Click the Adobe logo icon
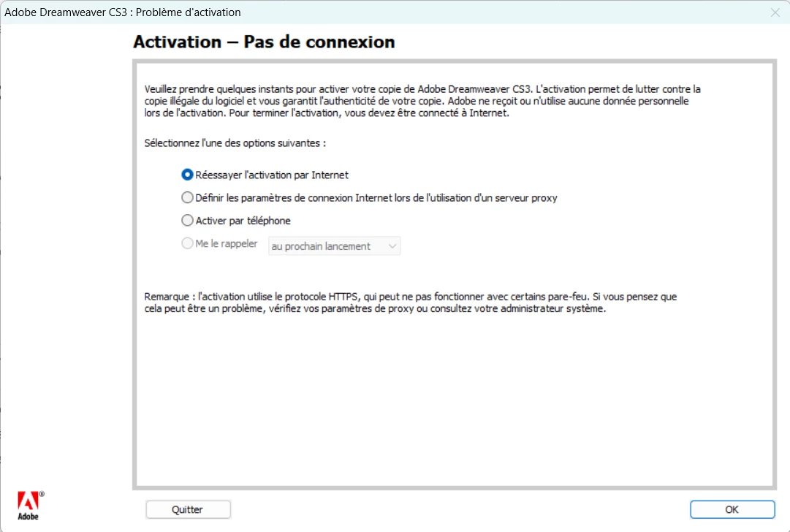The height and width of the screenshot is (532, 790). pyautogui.click(x=30, y=505)
